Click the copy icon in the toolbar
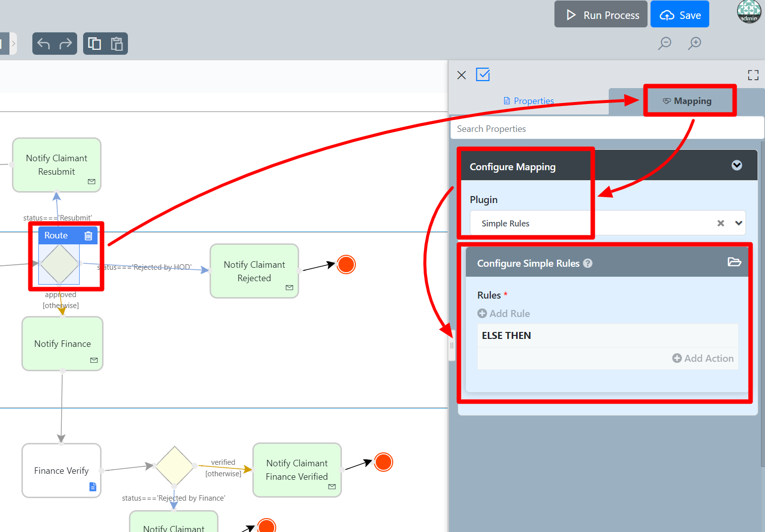The height and width of the screenshot is (532, 765). 95,44
